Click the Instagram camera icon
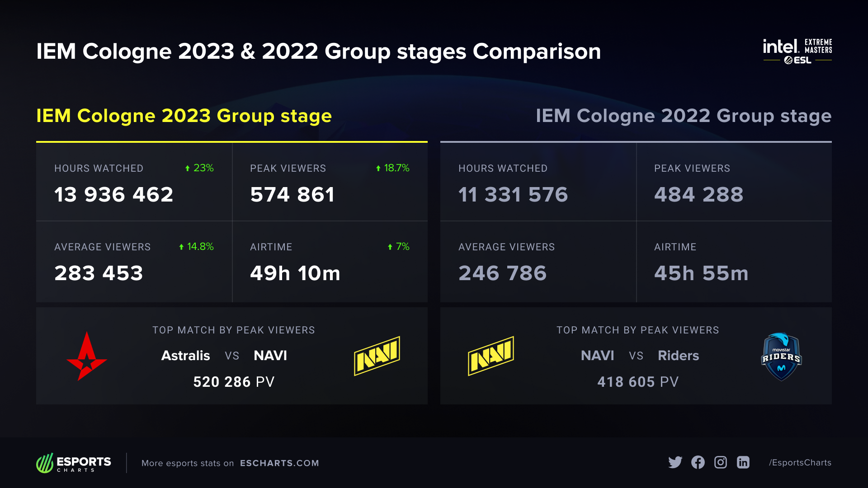868x488 pixels. (721, 462)
